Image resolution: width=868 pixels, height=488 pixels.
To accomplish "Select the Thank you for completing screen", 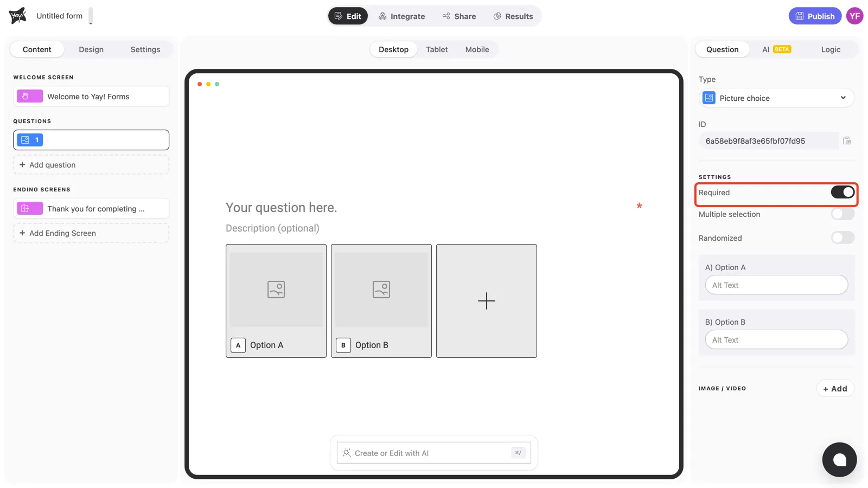I will 91,209.
